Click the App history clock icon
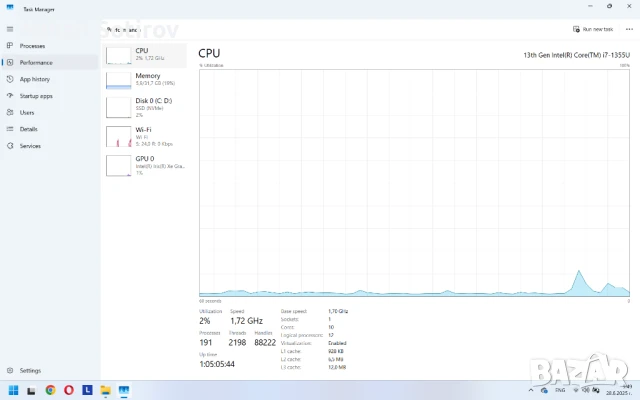 click(10, 79)
